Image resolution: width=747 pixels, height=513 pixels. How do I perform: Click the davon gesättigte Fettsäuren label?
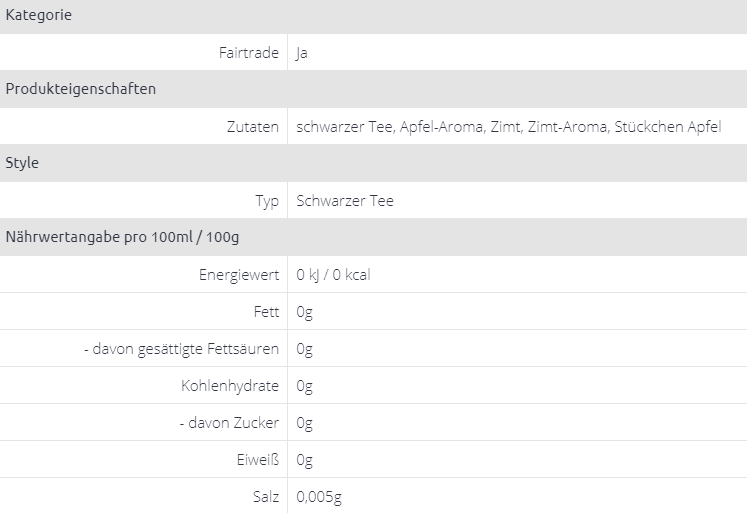(180, 349)
